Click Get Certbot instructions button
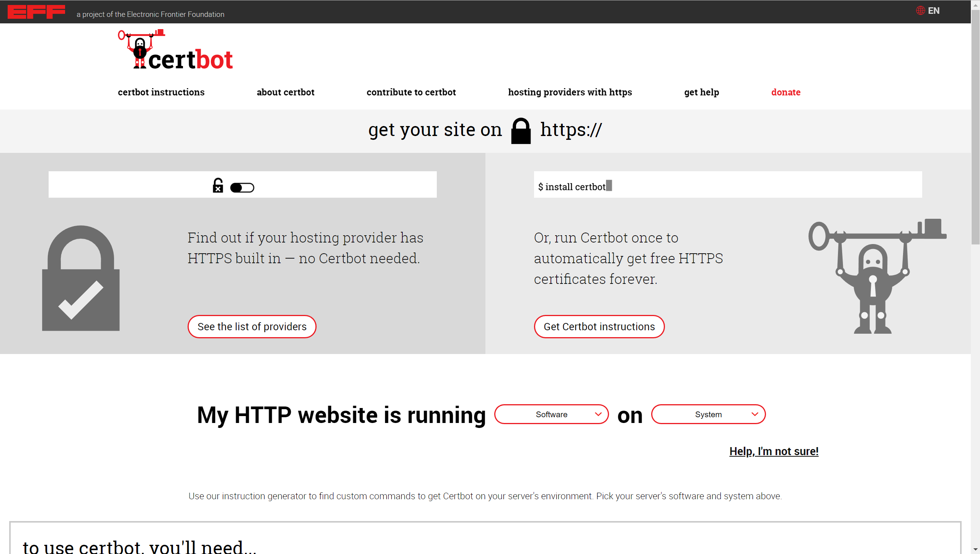 tap(599, 327)
